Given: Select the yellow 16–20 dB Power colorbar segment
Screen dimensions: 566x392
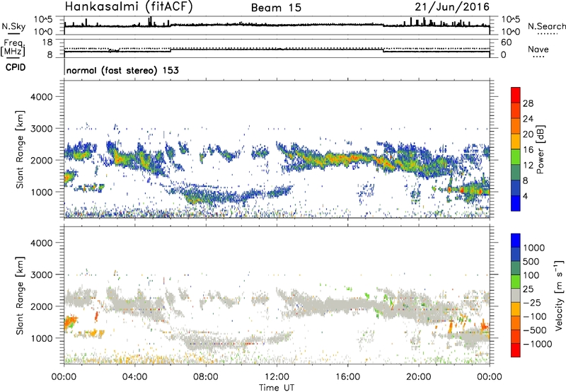Looking at the screenshot, I should pos(516,142).
